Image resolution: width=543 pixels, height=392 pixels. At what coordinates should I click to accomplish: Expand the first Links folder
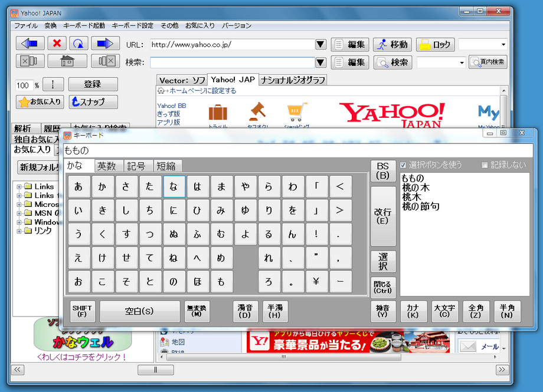click(x=19, y=187)
